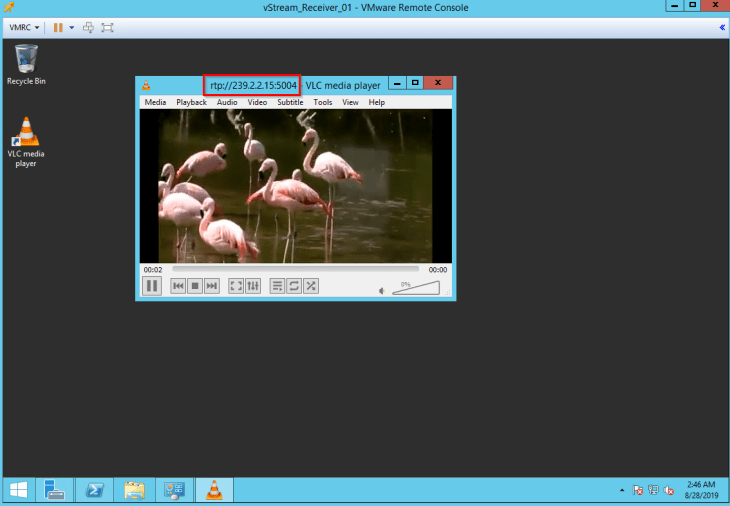This screenshot has width=730, height=506.
Task: Open PowerShell from the taskbar
Action: coord(97,490)
